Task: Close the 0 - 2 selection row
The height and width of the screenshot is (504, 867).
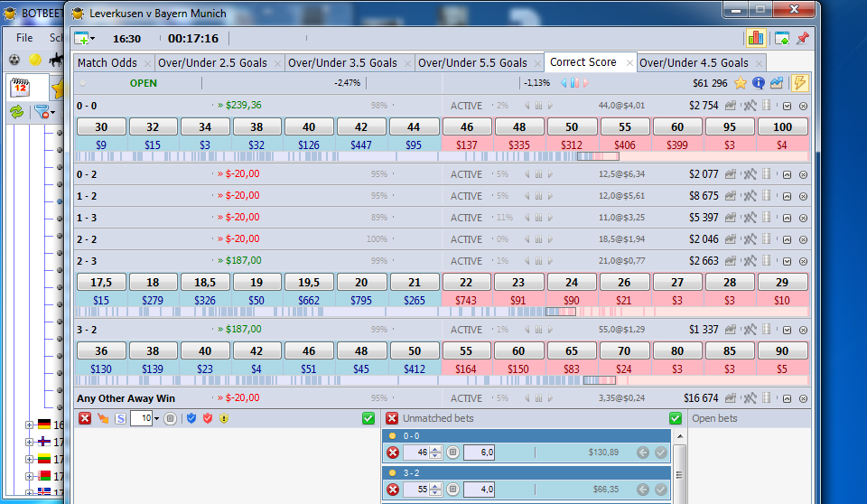Action: [x=804, y=175]
